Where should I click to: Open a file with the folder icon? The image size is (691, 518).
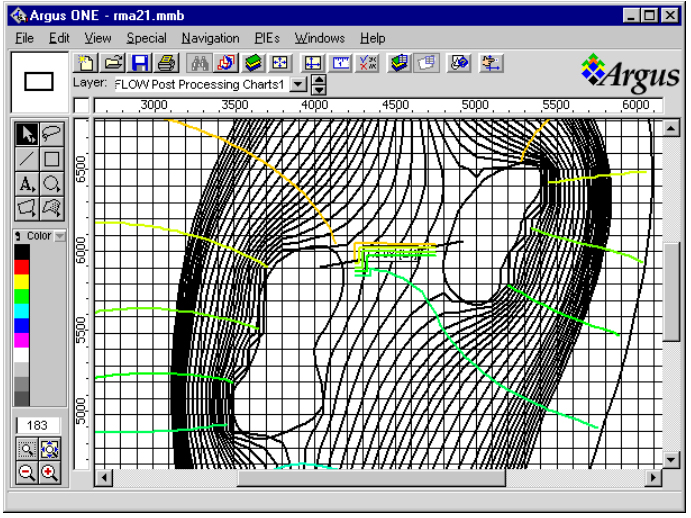point(113,63)
